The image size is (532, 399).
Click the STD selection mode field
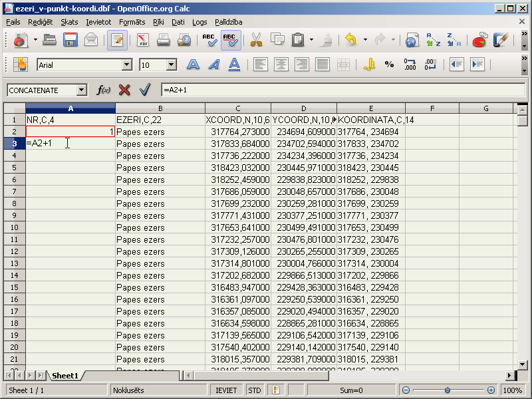tap(255, 390)
